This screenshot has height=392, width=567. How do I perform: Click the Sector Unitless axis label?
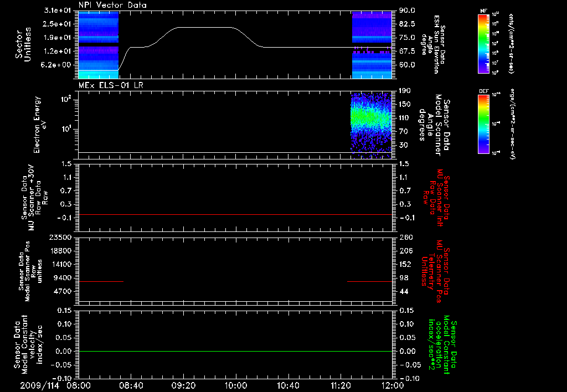coord(23,45)
